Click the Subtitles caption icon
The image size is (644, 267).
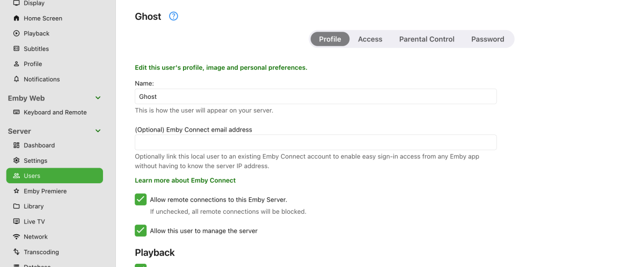16,48
